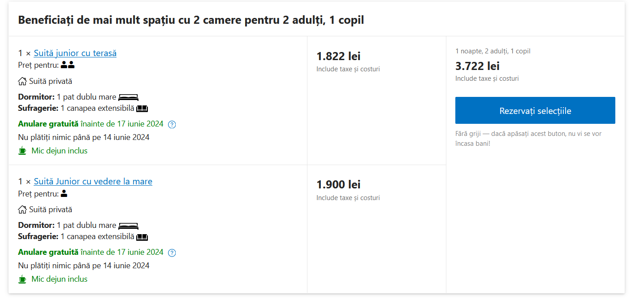
Task: Click the breakfast cup icon for the terrace suite
Action: (22, 151)
